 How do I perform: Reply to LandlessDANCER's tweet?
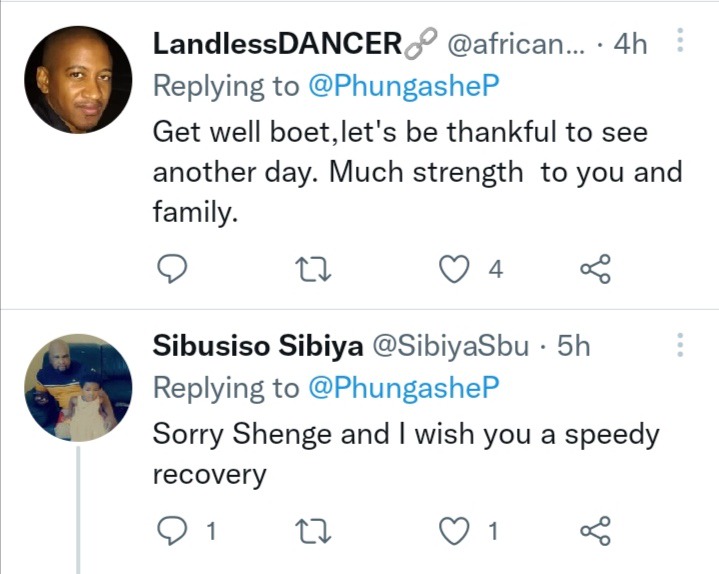(172, 269)
